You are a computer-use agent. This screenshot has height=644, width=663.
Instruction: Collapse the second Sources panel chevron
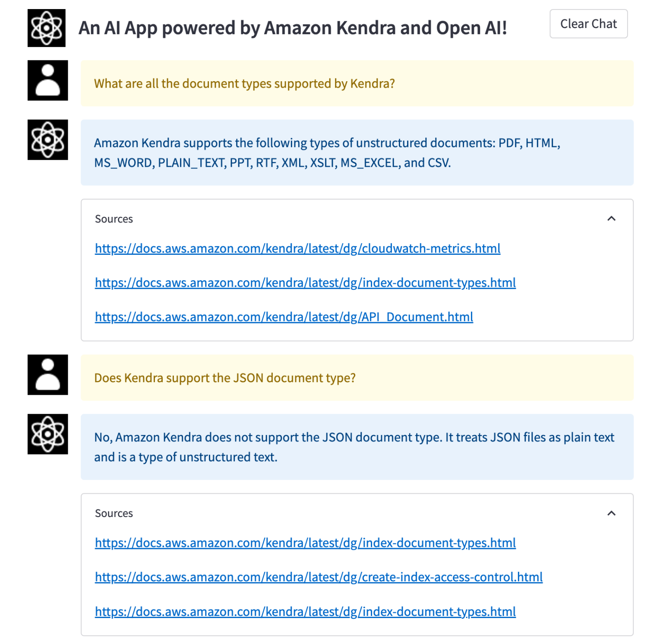612,514
